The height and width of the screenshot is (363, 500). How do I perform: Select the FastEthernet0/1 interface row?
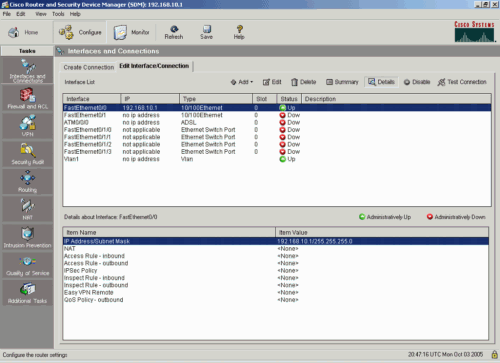click(x=277, y=115)
